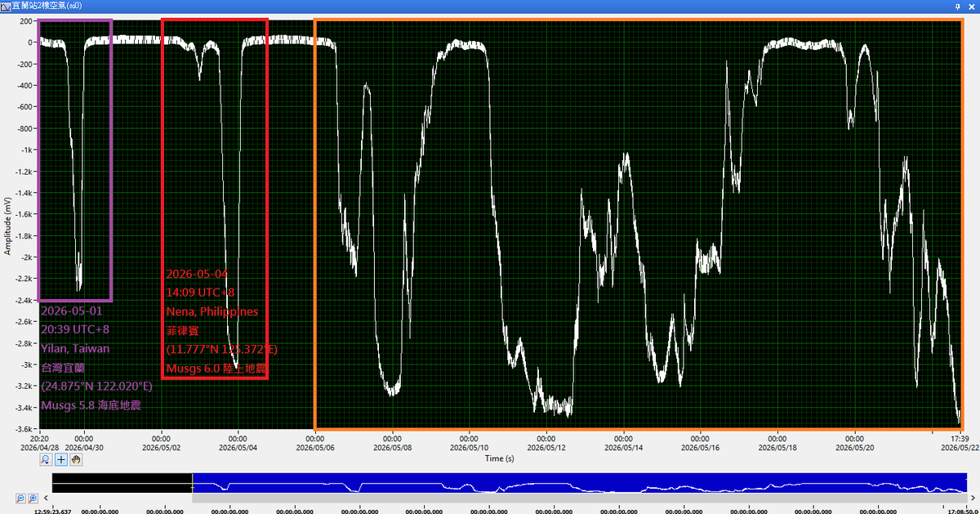Click the zoom-in magnifier beside the overview scrollbar
The height and width of the screenshot is (514, 980).
coord(33,498)
